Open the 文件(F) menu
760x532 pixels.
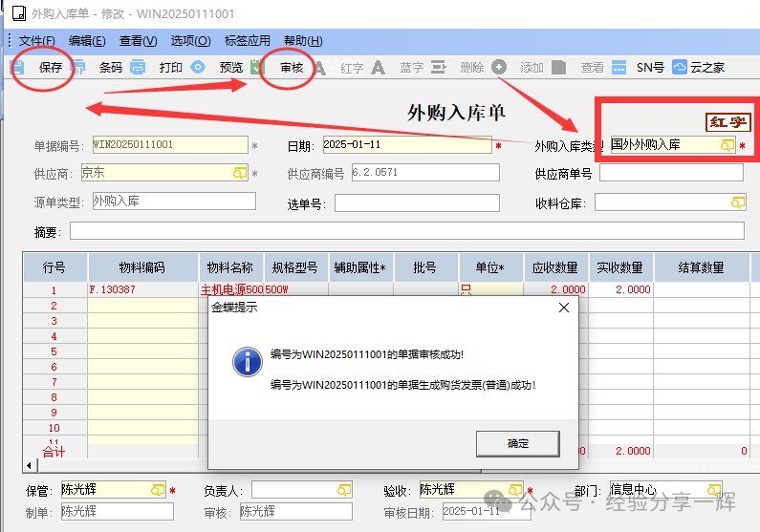(36, 41)
